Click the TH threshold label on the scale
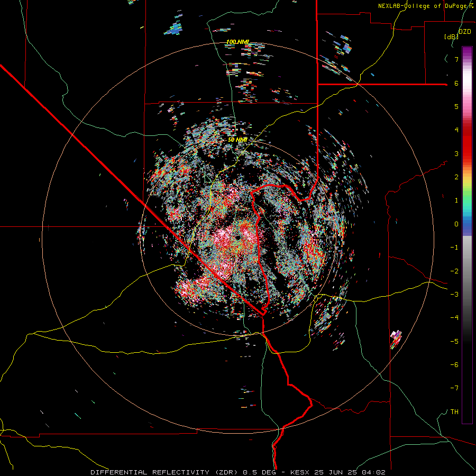Screen dimensions: 476x476 click(454, 412)
